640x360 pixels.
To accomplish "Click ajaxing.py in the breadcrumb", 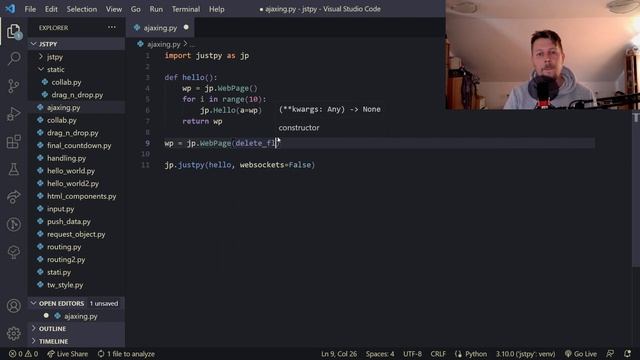I will click(x=163, y=44).
